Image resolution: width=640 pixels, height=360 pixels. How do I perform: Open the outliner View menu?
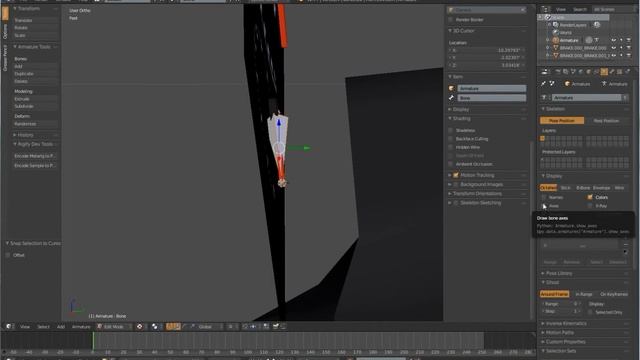561,9
